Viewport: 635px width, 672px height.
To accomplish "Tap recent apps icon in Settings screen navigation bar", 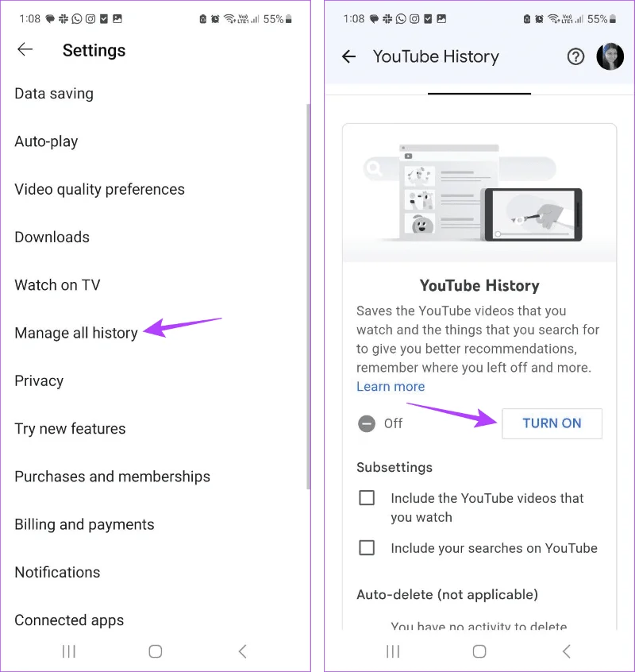I will tap(69, 651).
